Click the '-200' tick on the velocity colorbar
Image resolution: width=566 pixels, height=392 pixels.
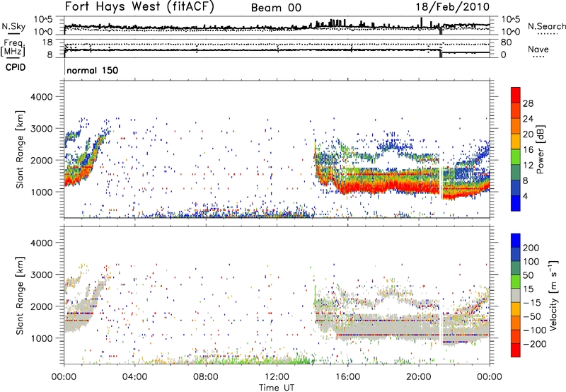535,344
